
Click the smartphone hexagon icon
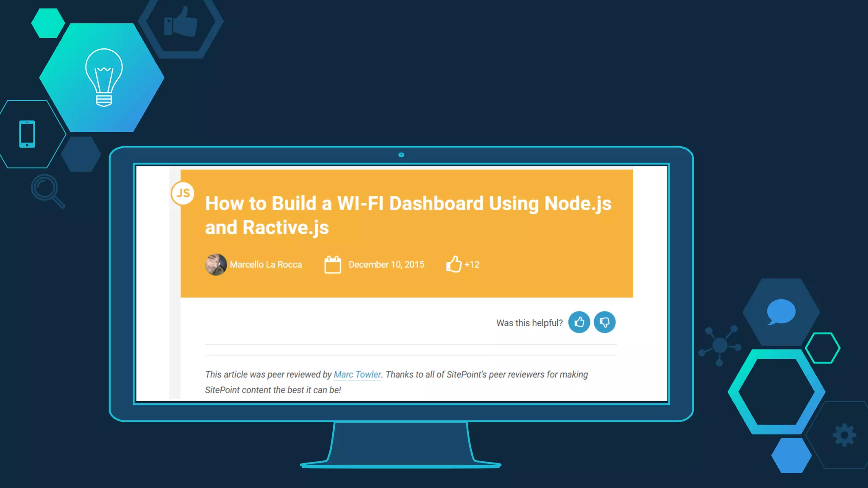pos(27,134)
